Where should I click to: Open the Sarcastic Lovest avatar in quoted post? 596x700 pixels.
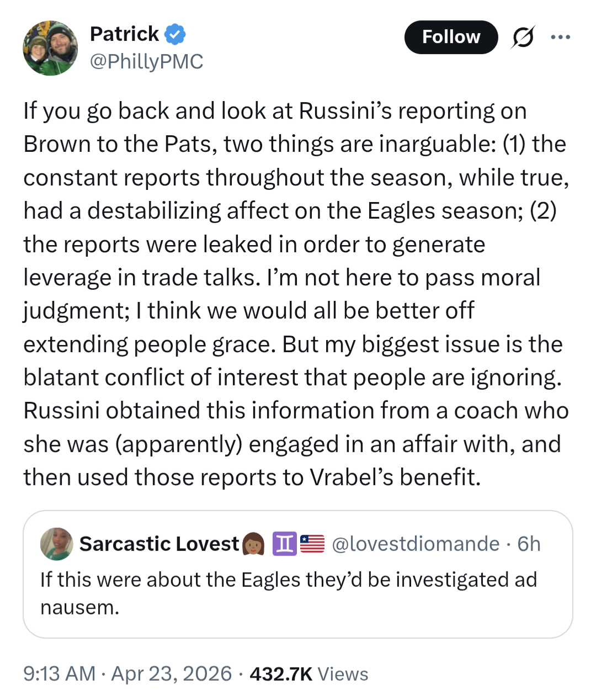click(x=56, y=544)
